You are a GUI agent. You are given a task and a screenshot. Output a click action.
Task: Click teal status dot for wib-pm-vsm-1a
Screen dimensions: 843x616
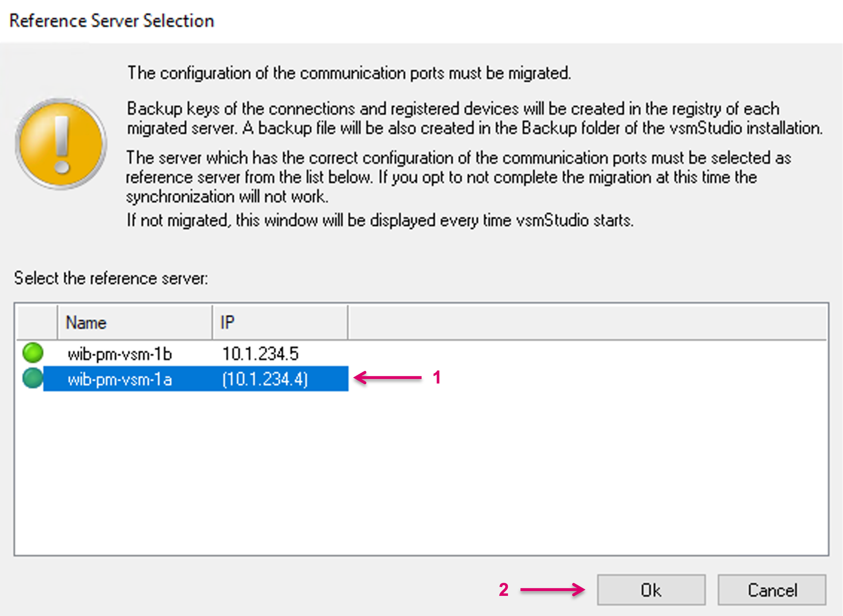click(33, 378)
